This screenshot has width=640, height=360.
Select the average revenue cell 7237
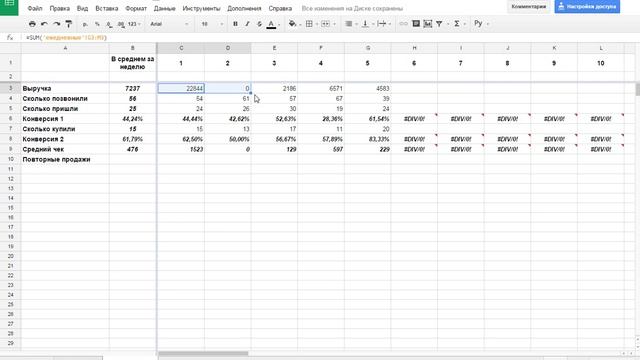point(133,88)
